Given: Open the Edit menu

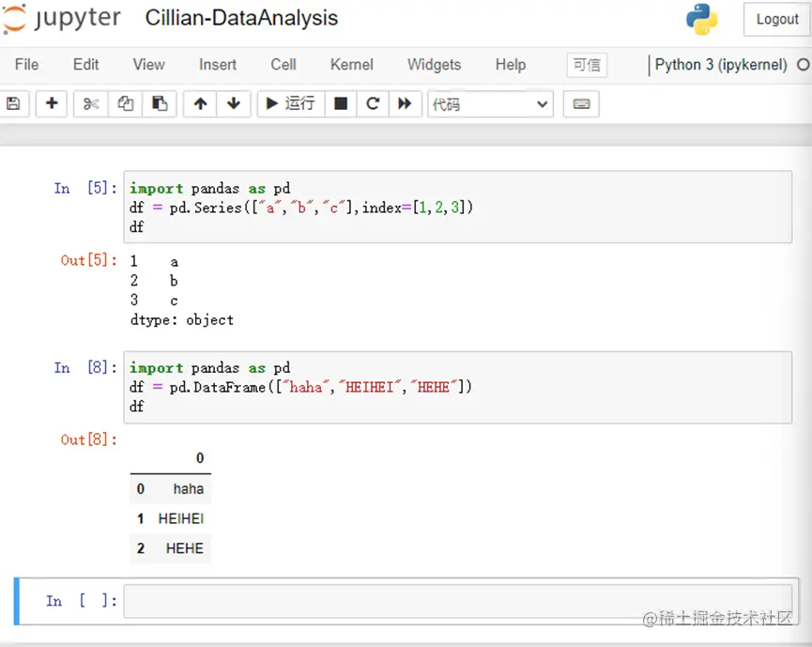Looking at the screenshot, I should [x=85, y=65].
